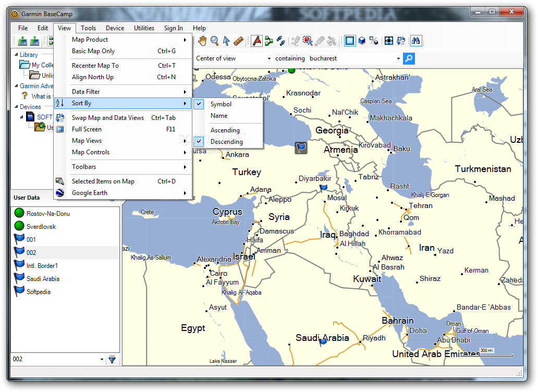Collapse the Devices tree section
The width and height of the screenshot is (538, 392).
click(x=16, y=107)
